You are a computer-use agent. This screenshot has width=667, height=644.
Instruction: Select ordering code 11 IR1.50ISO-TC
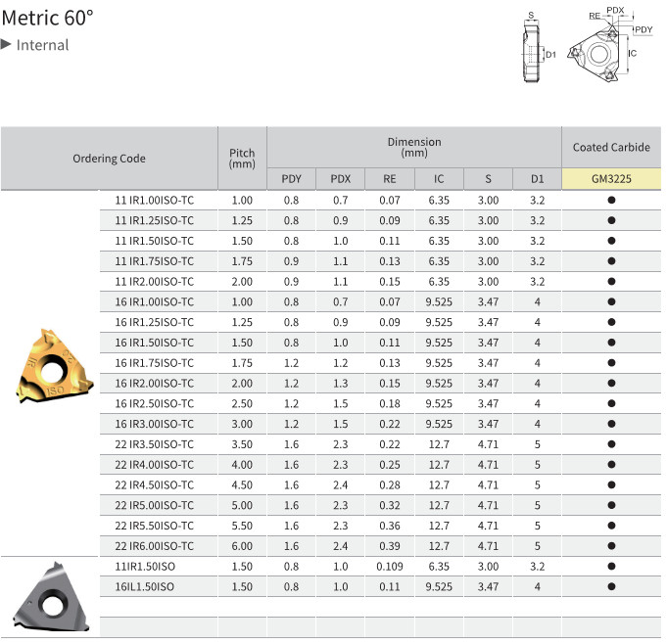click(155, 241)
